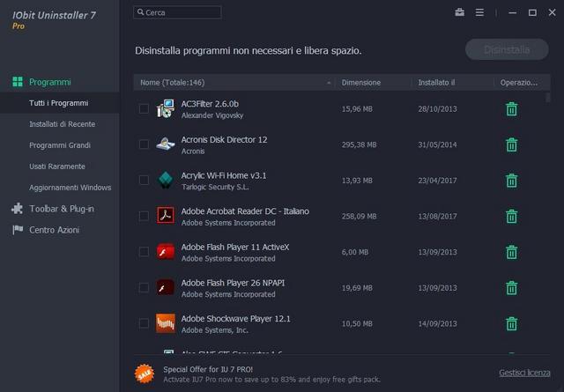Open Usati Raramente category
564x392 pixels.
coord(57,166)
